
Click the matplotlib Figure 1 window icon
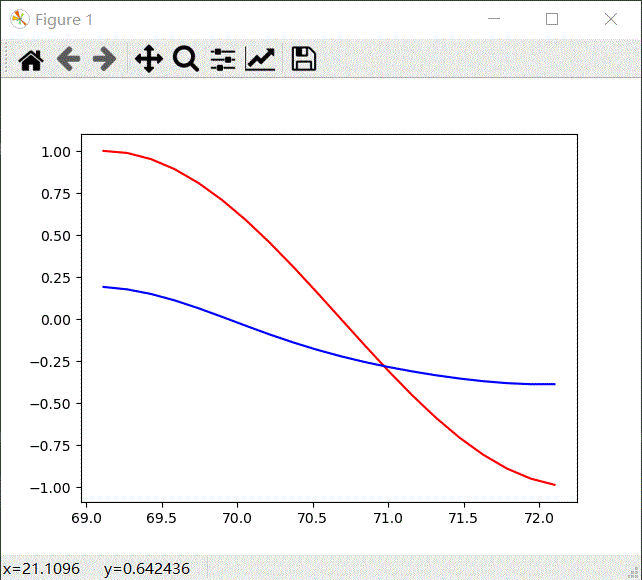(x=20, y=19)
